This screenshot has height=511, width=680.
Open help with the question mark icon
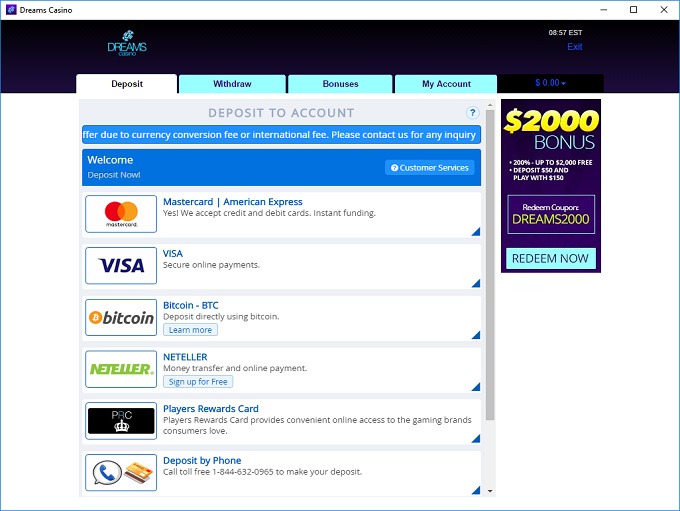(472, 113)
